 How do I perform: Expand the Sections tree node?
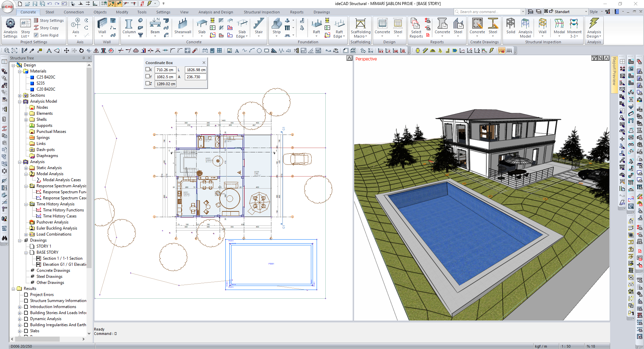click(x=20, y=96)
